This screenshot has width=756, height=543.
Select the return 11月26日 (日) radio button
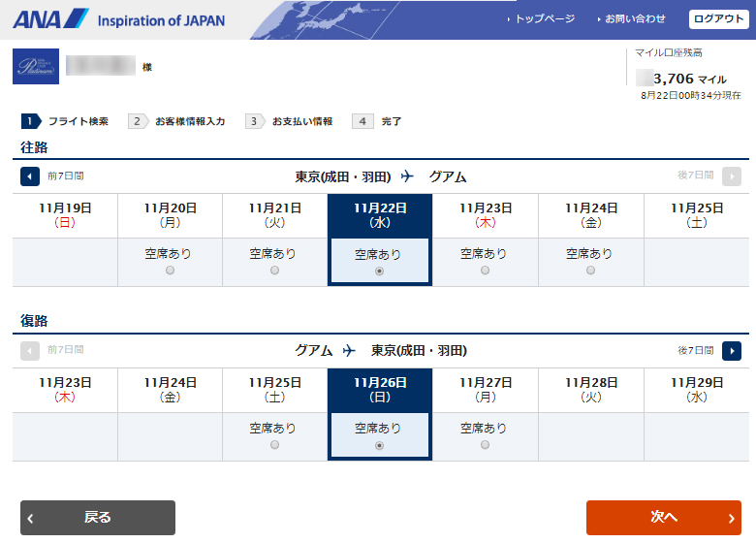pyautogui.click(x=379, y=445)
